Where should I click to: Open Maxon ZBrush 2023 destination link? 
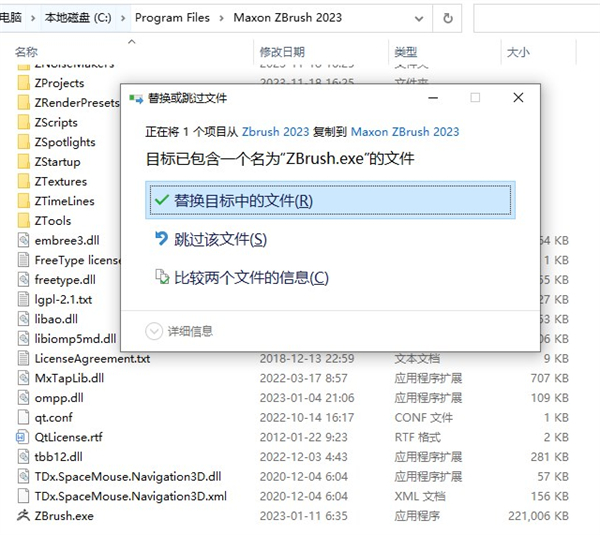coord(405,132)
